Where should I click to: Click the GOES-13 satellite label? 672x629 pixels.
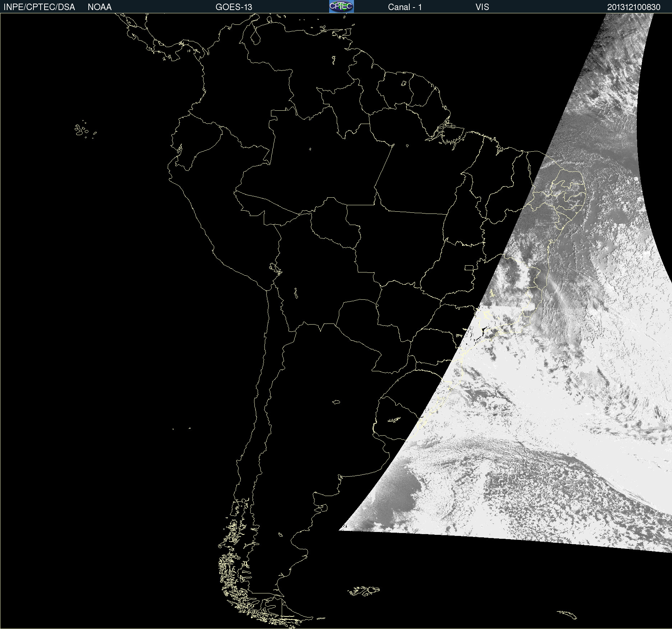tap(234, 7)
